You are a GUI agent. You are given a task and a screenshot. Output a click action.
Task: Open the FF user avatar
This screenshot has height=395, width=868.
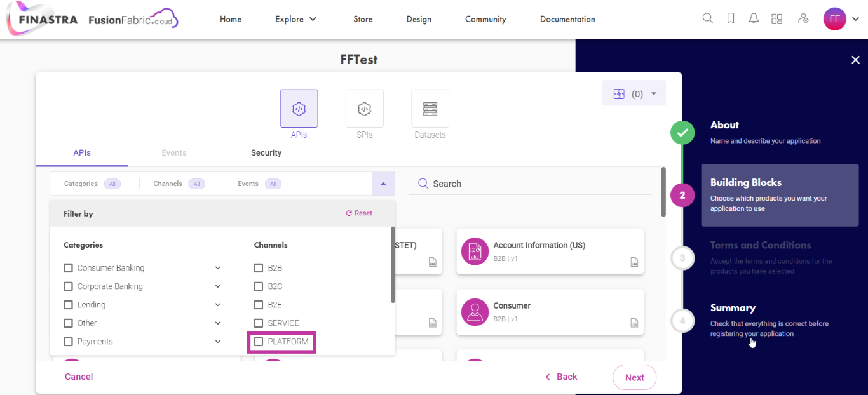(x=835, y=19)
